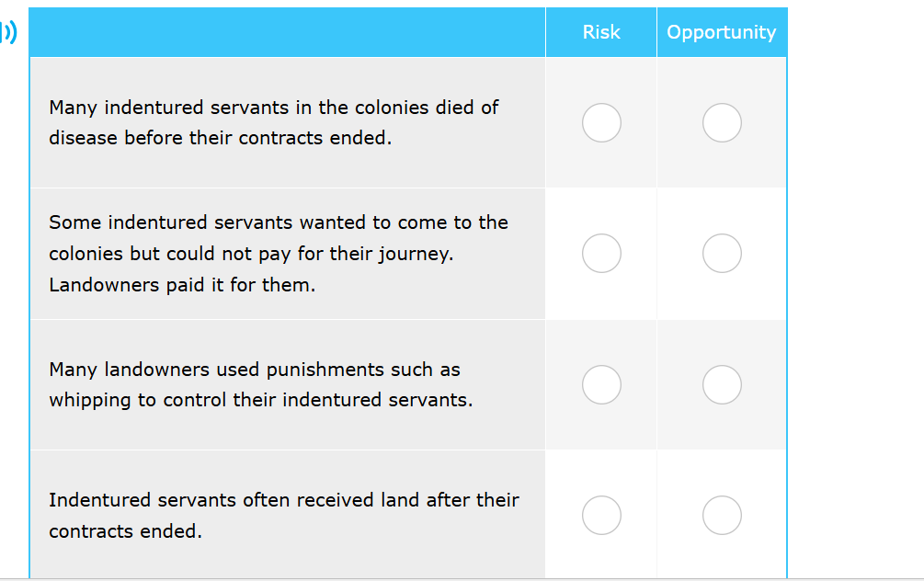Select Risk for the whipping punishments statement

(601, 384)
